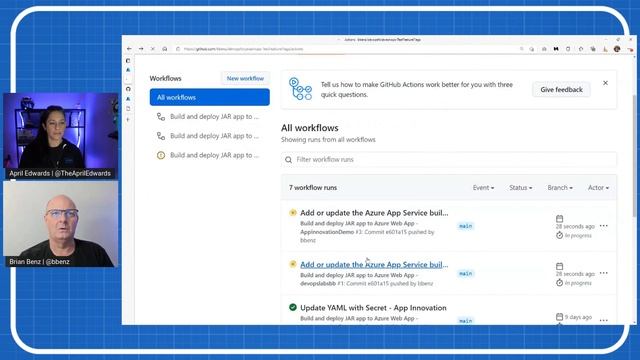The height and width of the screenshot is (360, 640).
Task: Click the search magnifier icon in filter box
Action: point(289,160)
